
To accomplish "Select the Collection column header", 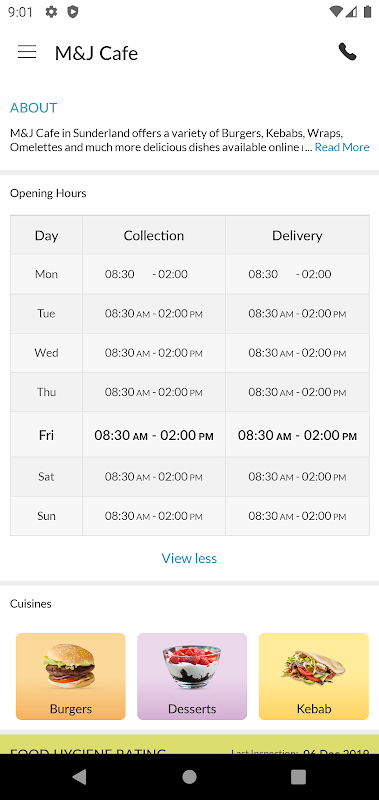I will tap(154, 235).
